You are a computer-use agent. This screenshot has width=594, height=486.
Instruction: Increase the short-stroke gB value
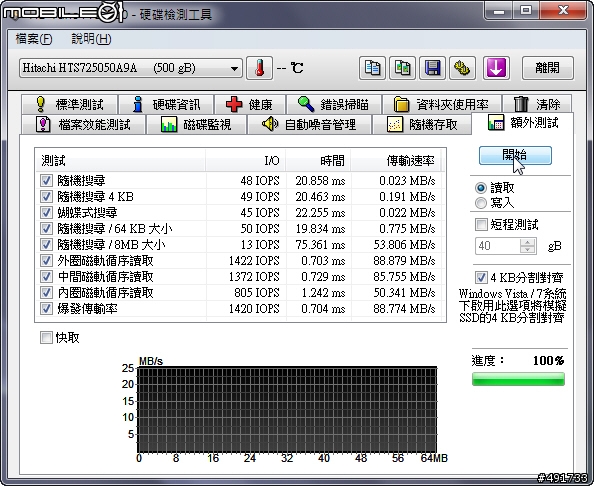click(x=528, y=242)
